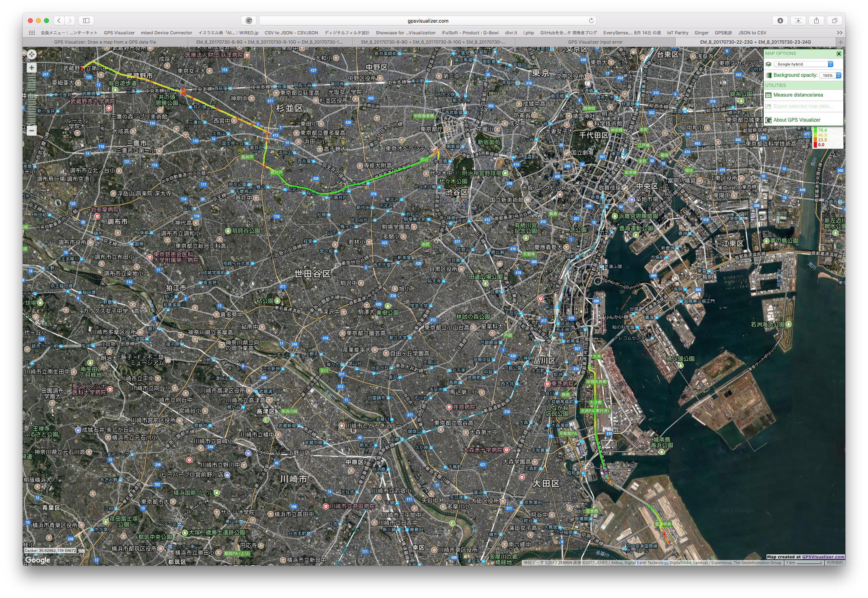This screenshot has height=598, width=868.
Task: Open GPS Visualizer bookmark
Action: (119, 33)
